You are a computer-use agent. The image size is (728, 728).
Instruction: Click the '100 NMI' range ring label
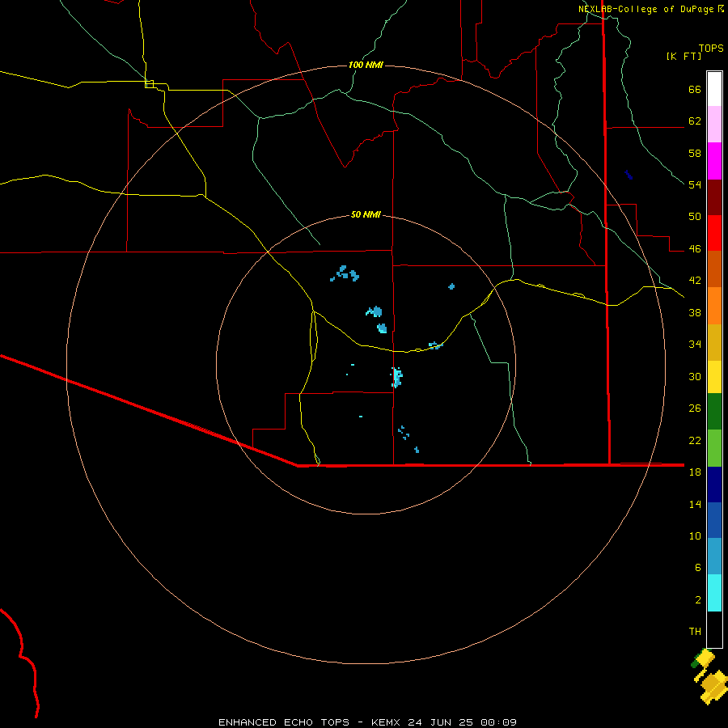click(x=366, y=65)
